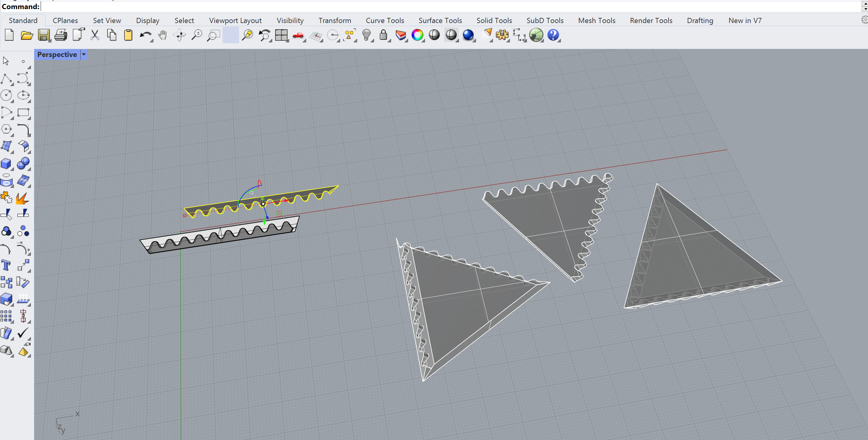This screenshot has width=868, height=440.
Task: Save the document with the floppy icon
Action: tap(44, 35)
